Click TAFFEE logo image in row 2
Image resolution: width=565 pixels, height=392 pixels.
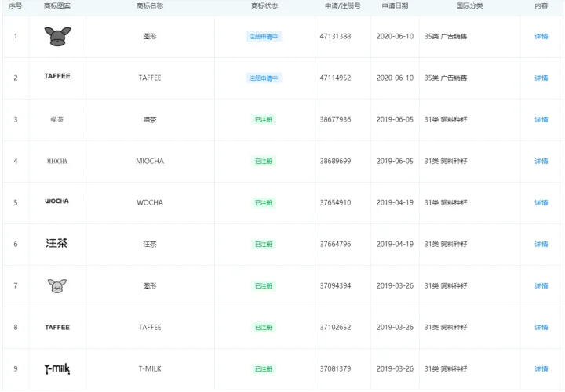click(57, 76)
